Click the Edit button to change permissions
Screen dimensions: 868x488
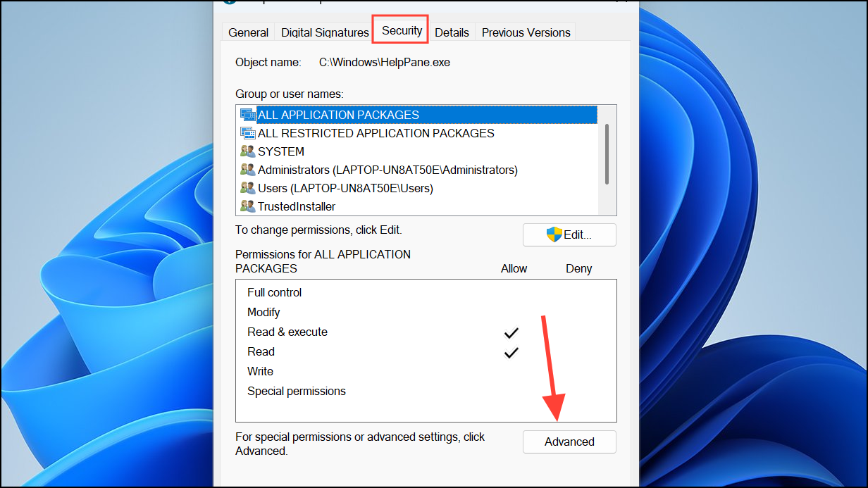tap(569, 234)
